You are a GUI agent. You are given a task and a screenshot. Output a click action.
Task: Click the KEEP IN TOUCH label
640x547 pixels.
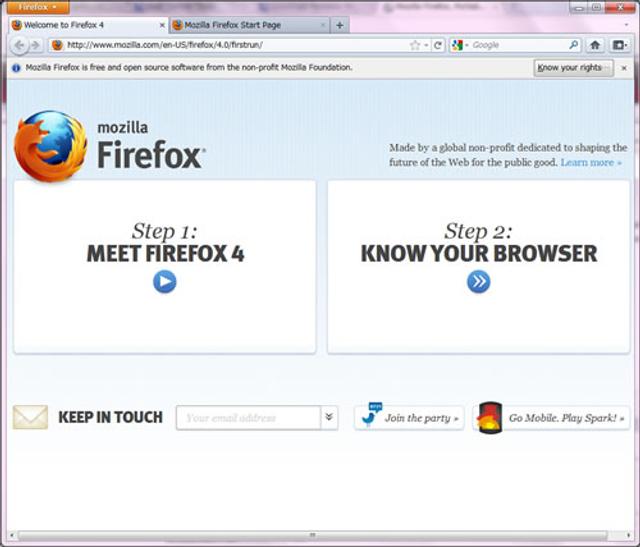[x=111, y=417]
